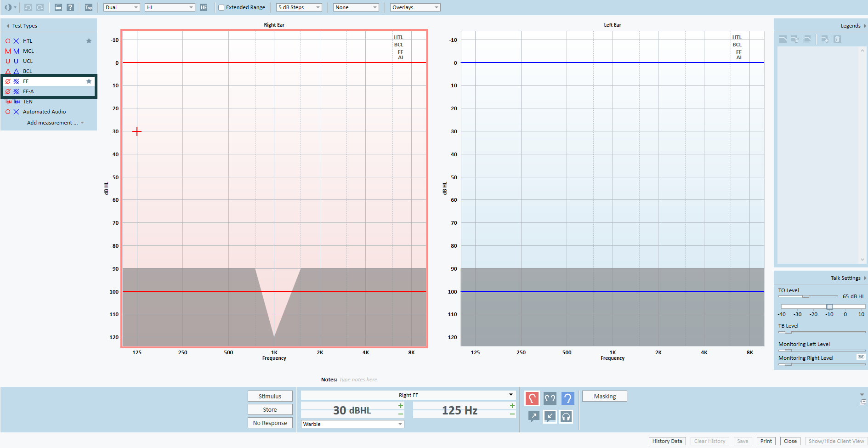Toggle talk back speech bubble icon
The width and height of the screenshot is (868, 448).
click(550, 416)
